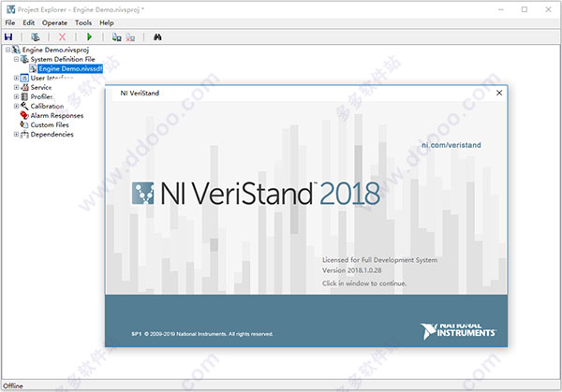Click the 'Click in window to continue.' text
The height and width of the screenshot is (392, 562).
coord(364,283)
